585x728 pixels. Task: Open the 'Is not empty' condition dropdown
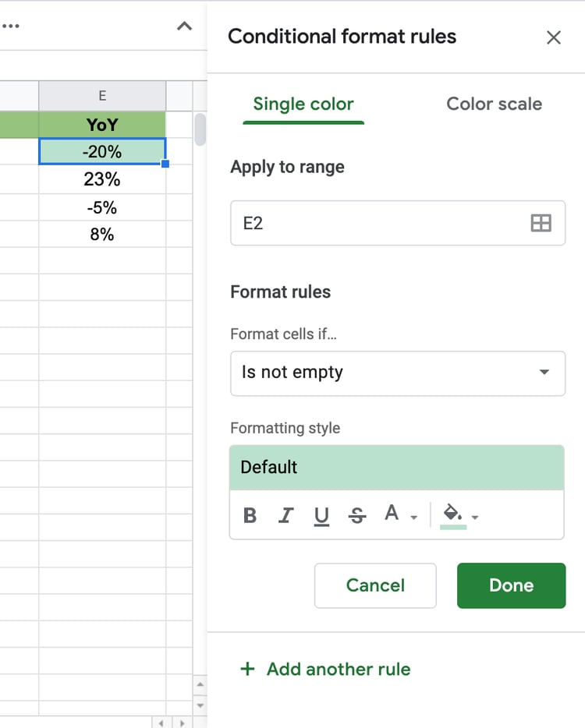pyautogui.click(x=398, y=373)
